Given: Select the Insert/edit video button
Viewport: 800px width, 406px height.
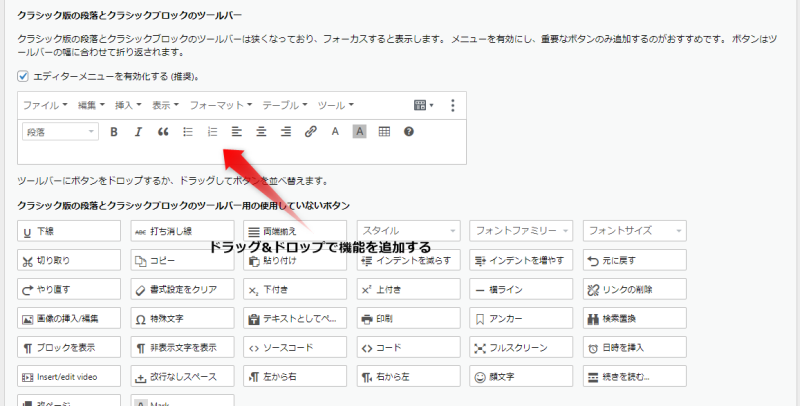Looking at the screenshot, I should click(x=69, y=376).
